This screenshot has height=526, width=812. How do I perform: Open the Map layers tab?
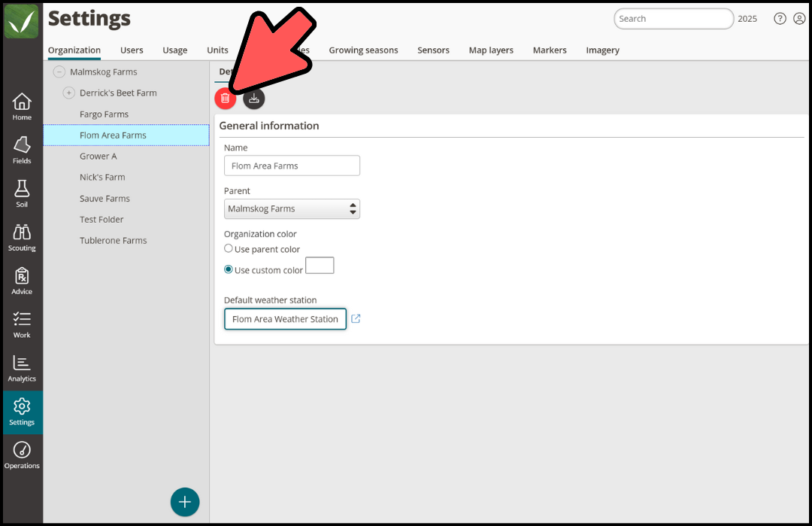coord(491,50)
